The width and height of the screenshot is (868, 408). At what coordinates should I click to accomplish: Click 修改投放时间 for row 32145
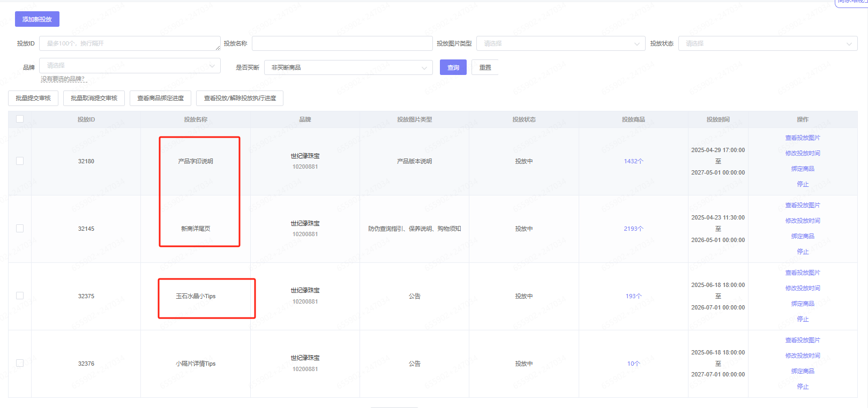(x=802, y=221)
